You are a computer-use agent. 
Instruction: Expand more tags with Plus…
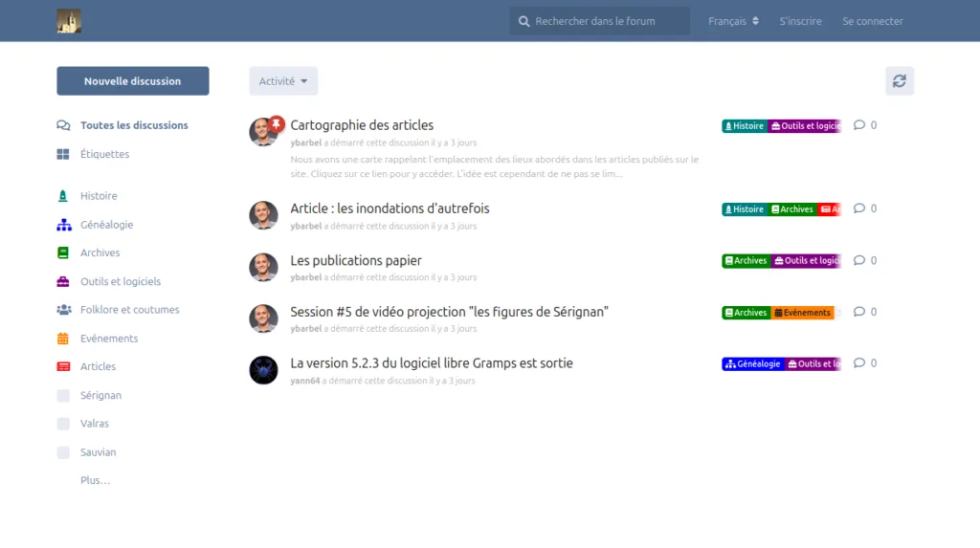(95, 480)
